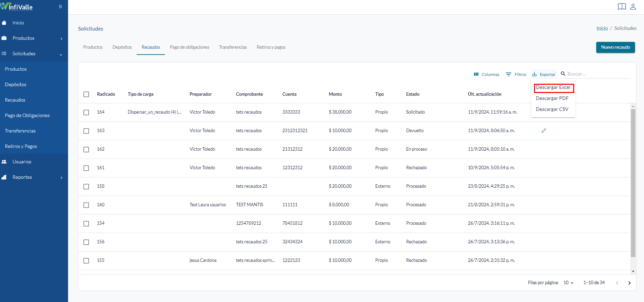Select the Recaudos tab

pos(151,47)
